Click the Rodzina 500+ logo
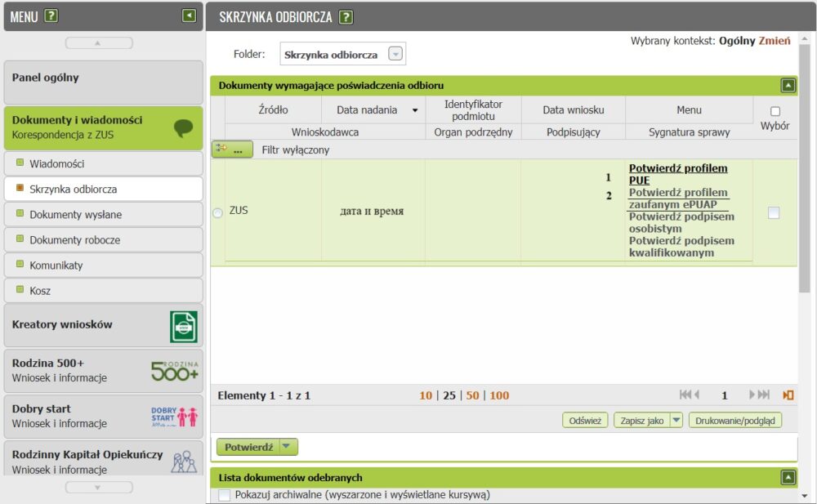The height and width of the screenshot is (504, 817). click(175, 371)
